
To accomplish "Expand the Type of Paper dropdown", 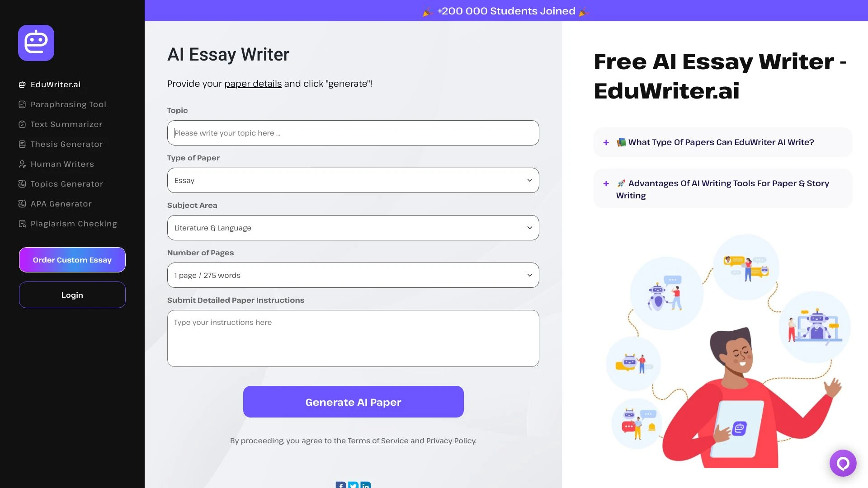I will point(353,180).
